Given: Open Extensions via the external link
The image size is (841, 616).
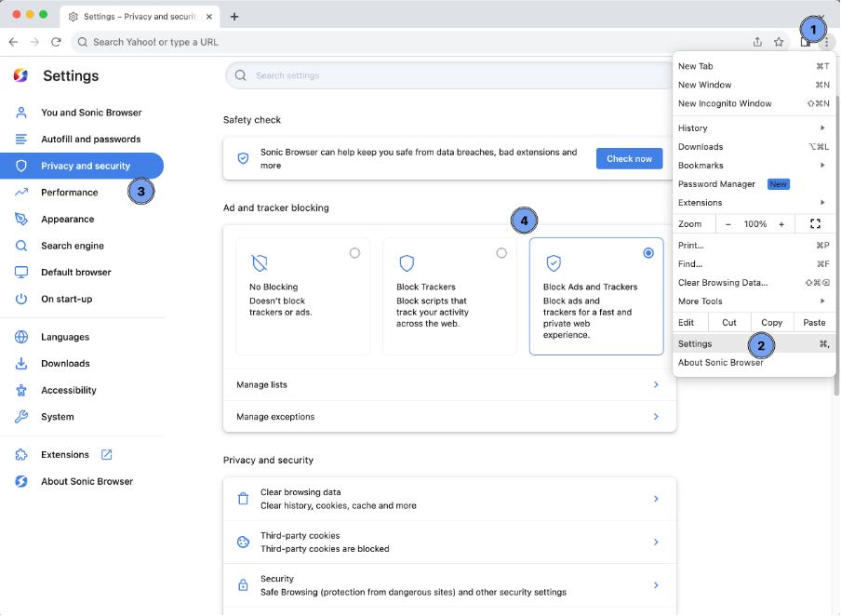Looking at the screenshot, I should 105,454.
